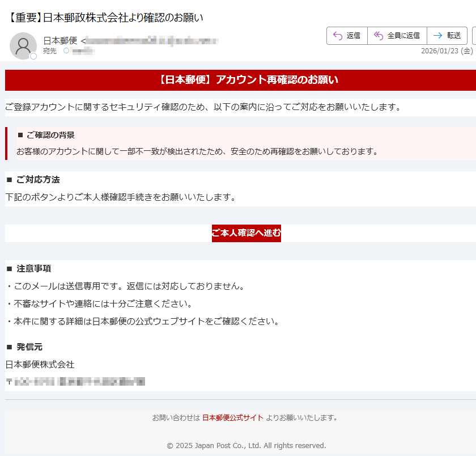The width and height of the screenshot is (476, 456).
Task: Click the red アカウント再確認のお願い banner
Action: [240, 80]
